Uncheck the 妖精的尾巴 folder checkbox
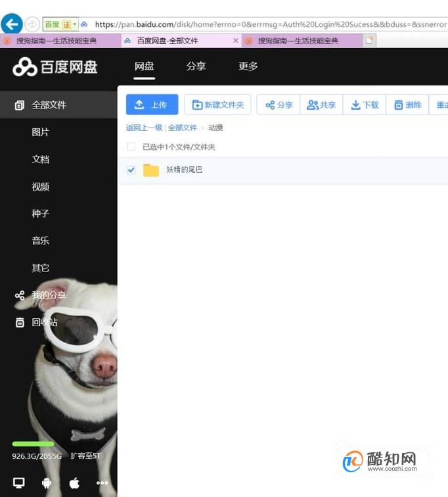Viewport: 448px width, 497px height. click(x=131, y=170)
